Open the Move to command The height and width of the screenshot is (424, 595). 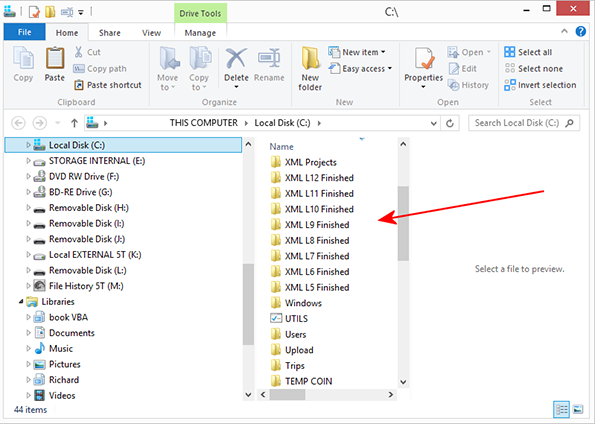[168, 69]
